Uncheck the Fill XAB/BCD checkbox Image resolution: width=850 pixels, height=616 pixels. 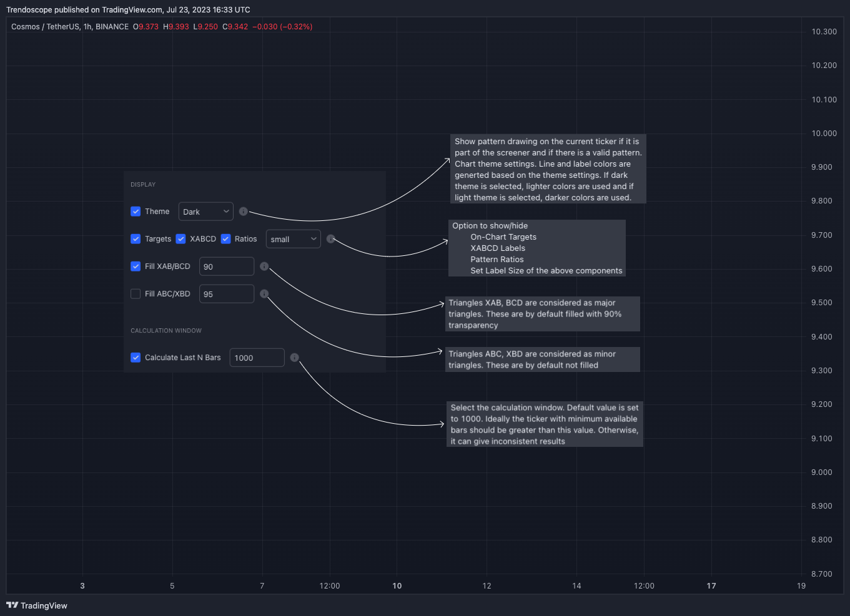click(x=136, y=266)
